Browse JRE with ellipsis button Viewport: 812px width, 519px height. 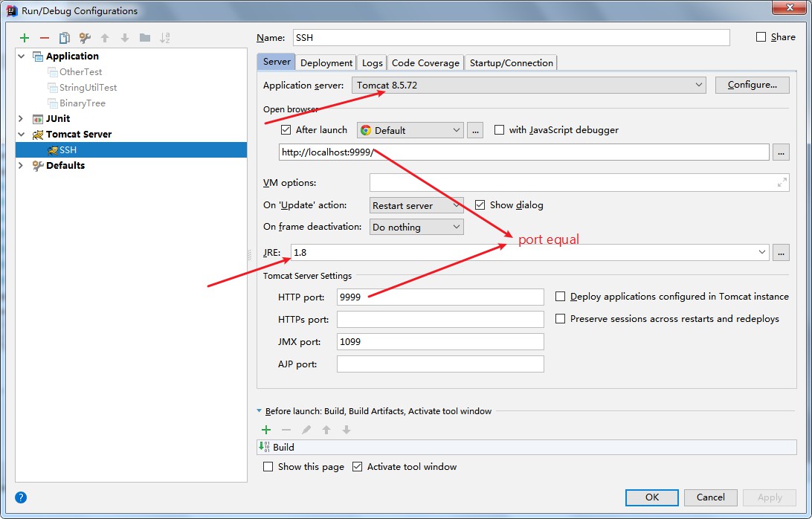(781, 253)
